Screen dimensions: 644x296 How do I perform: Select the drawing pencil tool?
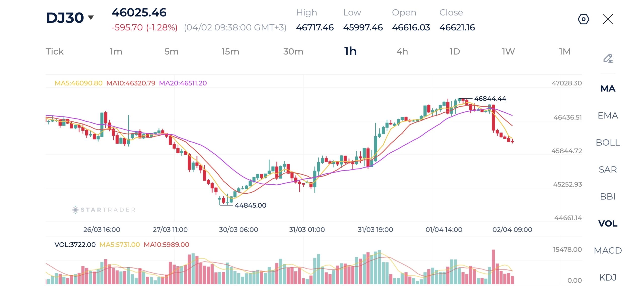tap(608, 58)
